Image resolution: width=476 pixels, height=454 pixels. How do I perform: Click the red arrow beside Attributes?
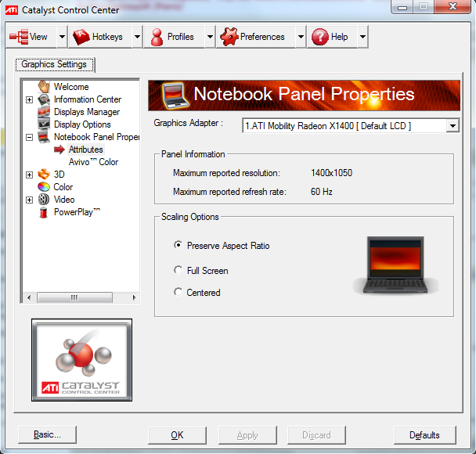click(x=59, y=150)
